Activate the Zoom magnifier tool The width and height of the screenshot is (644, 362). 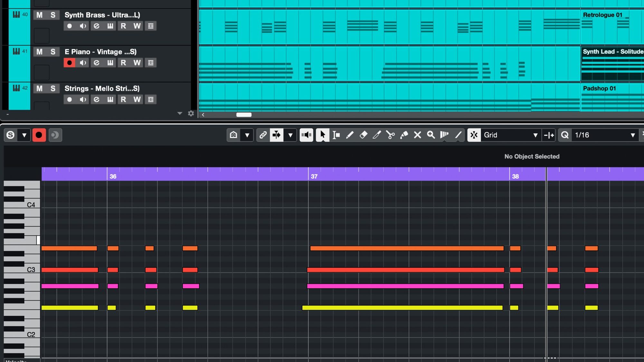(431, 135)
